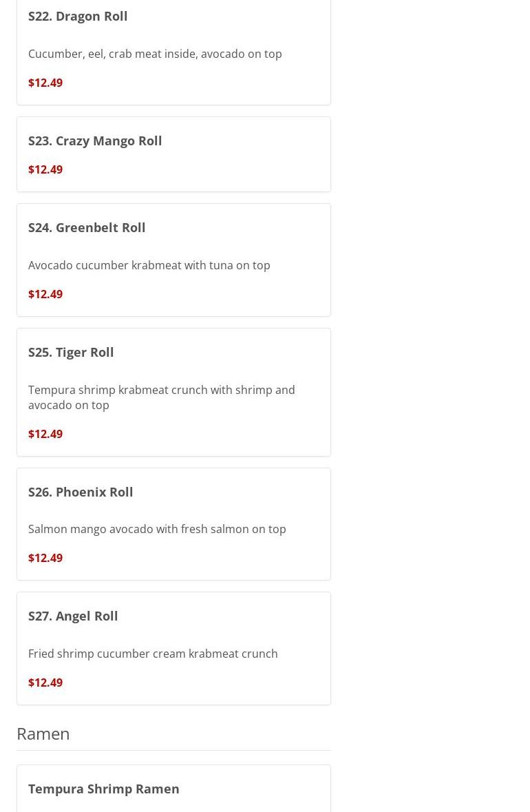The image size is (530, 812).
Task: Open the S26. Phoenix Roll item title
Action: click(x=81, y=492)
